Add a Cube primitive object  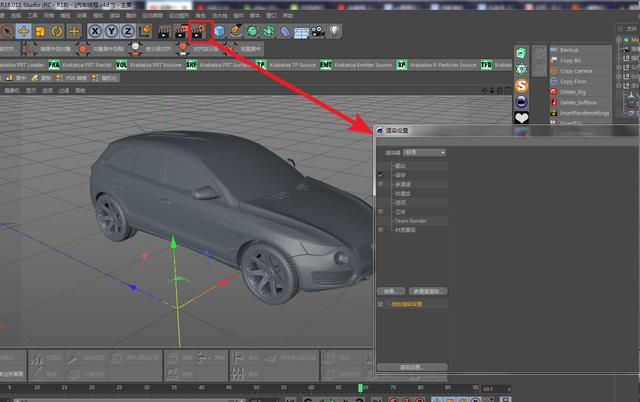pyautogui.click(x=220, y=31)
